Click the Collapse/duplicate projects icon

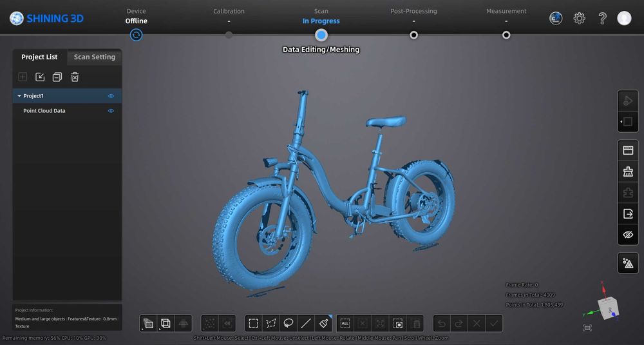click(x=57, y=77)
